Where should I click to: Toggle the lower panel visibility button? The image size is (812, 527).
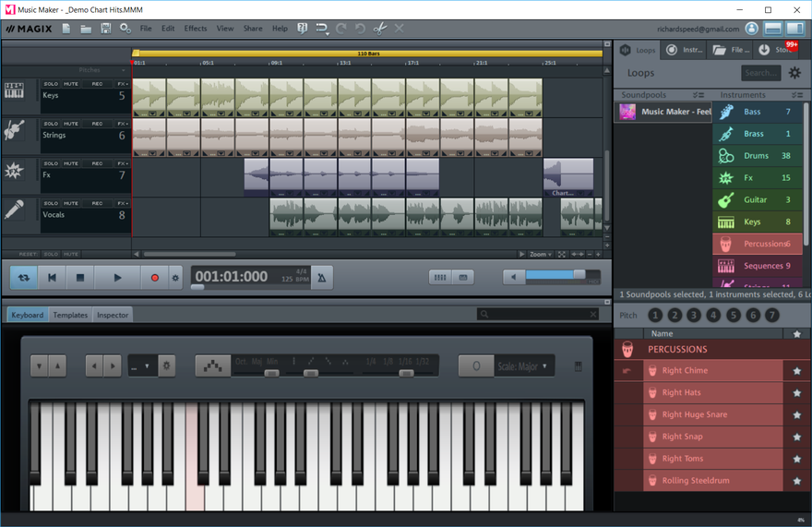[773, 29]
